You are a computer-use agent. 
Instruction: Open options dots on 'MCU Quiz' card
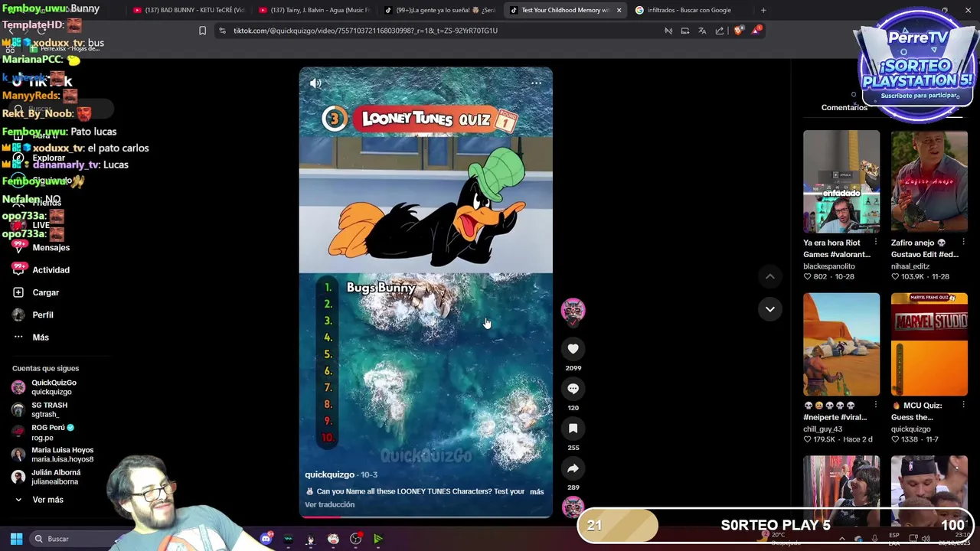963,406
